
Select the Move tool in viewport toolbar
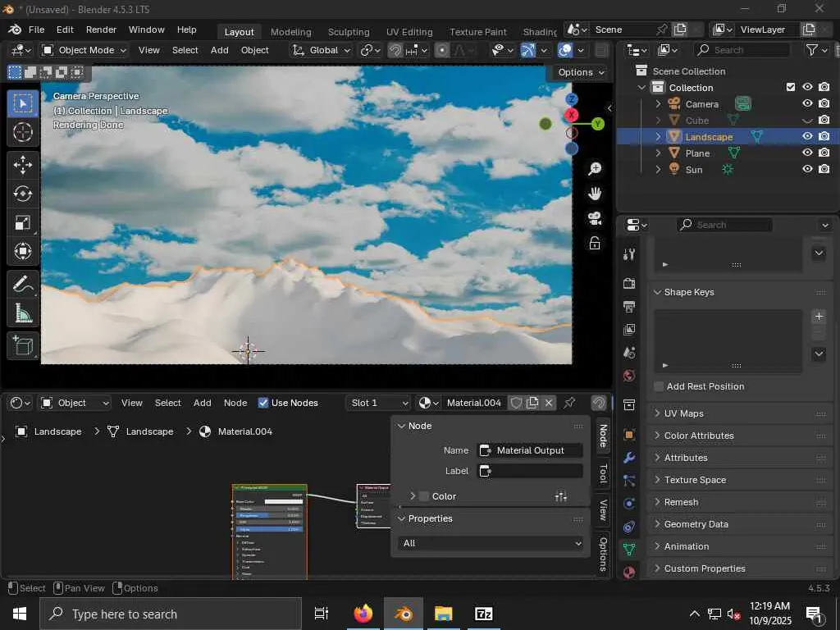pos(23,165)
